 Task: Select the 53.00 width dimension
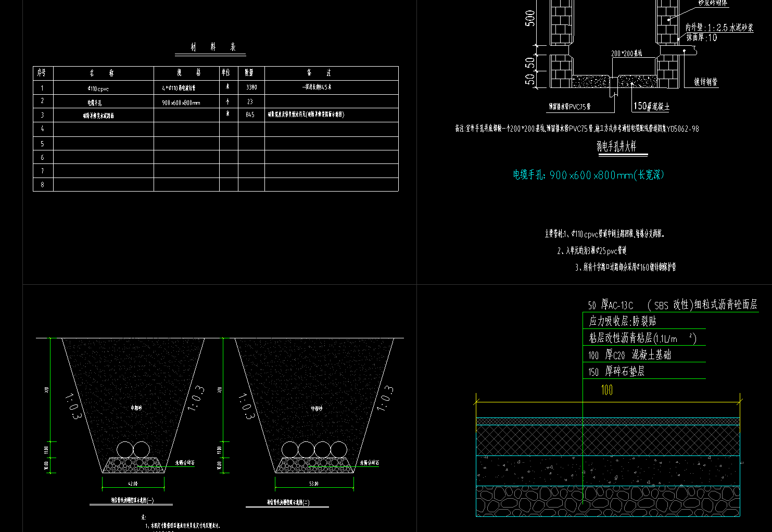click(x=314, y=484)
